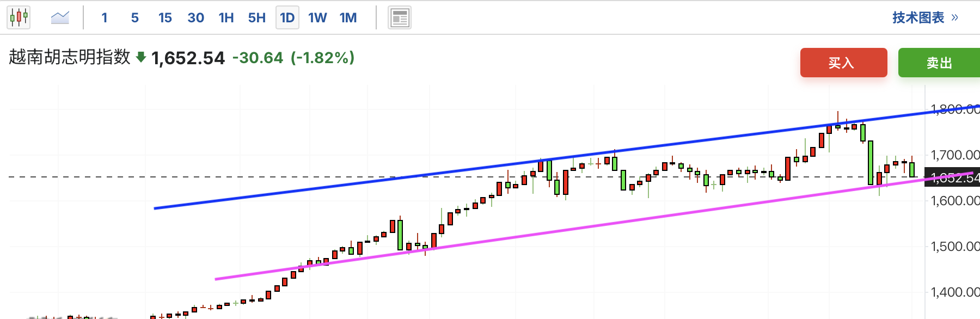Screen dimensions: 980x319
Task: Select the 5 minute timeframe
Action: [x=135, y=18]
